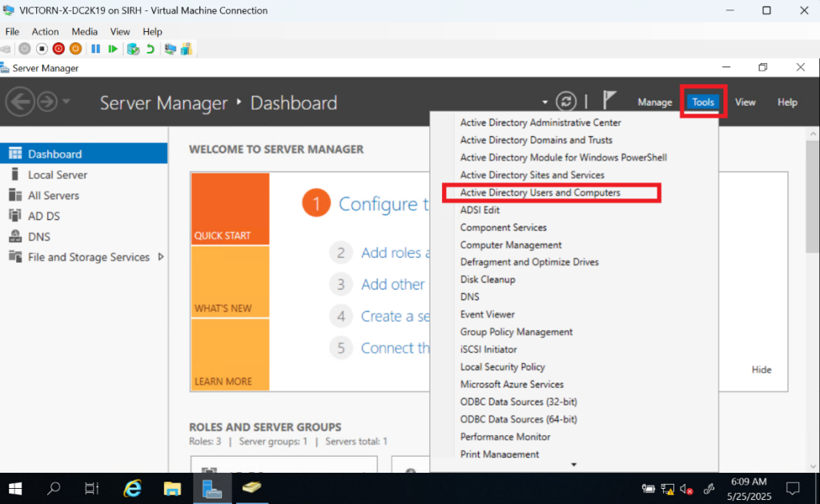Viewport: 820px width, 504px height.
Task: Open File Explorer from the taskbar
Action: click(x=172, y=488)
